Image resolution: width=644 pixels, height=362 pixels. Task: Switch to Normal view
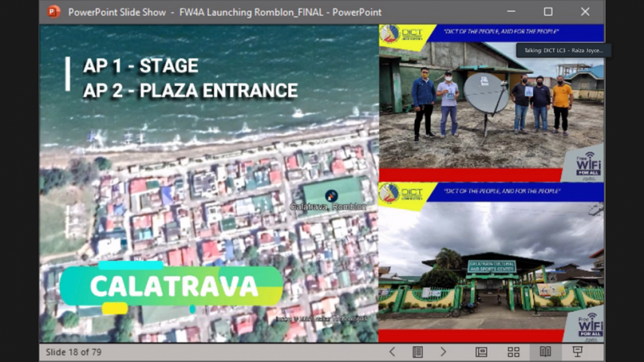click(x=481, y=352)
